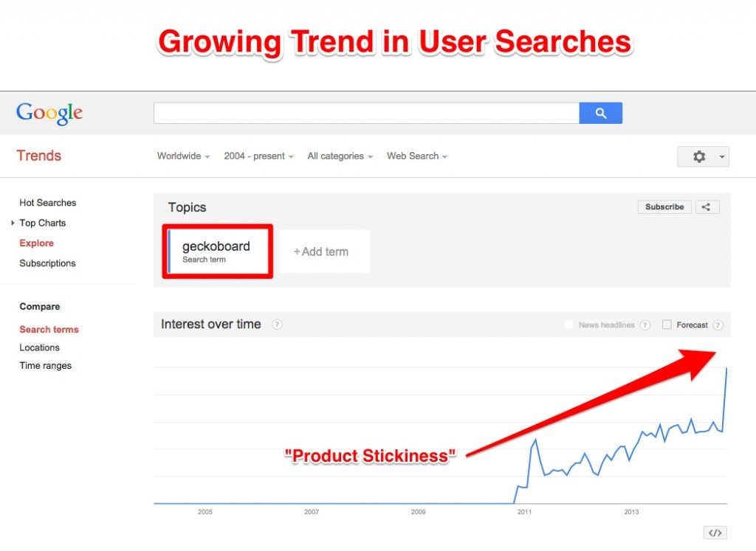756x551 pixels.
Task: Open the Worldwide region dropdown
Action: [182, 156]
